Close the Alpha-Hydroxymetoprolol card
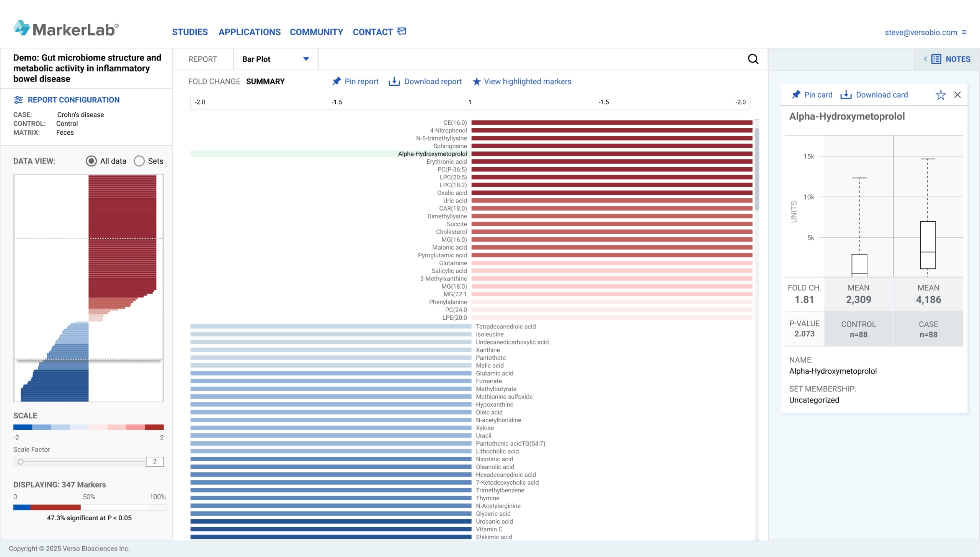Screen dimensions: 980x557 [x=957, y=95]
